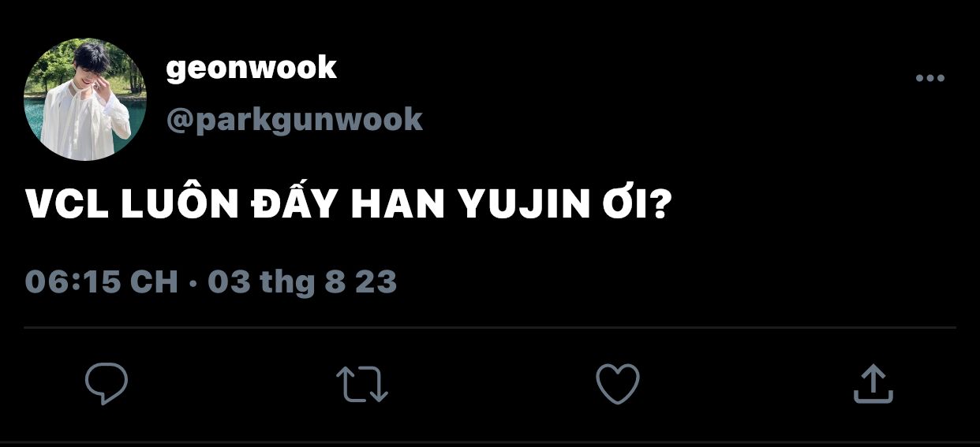Click the word YUJIN in the tweet
The image size is (980, 447).
coord(514,206)
